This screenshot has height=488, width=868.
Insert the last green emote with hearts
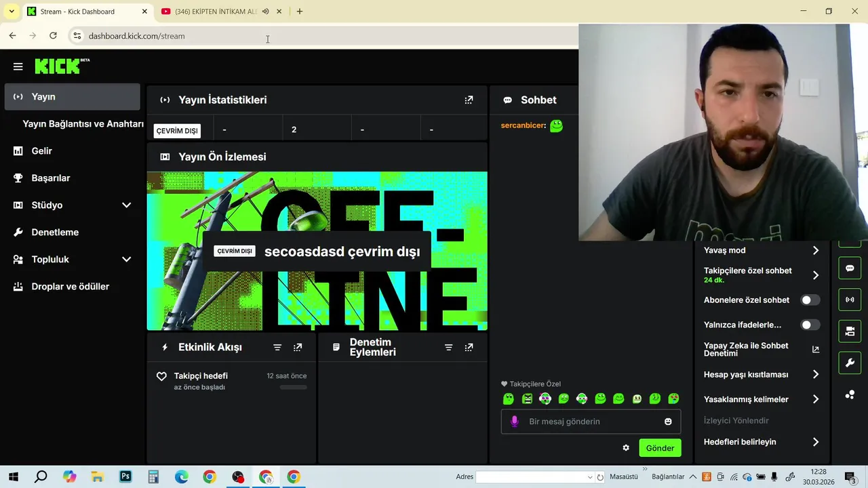(x=673, y=399)
